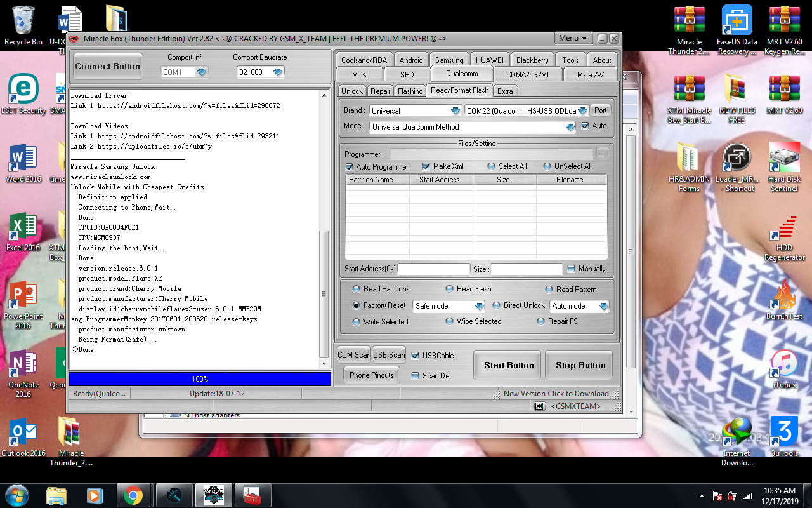Launch 3uTools desktop shortcut
This screenshot has width=812, height=508.
(x=784, y=437)
